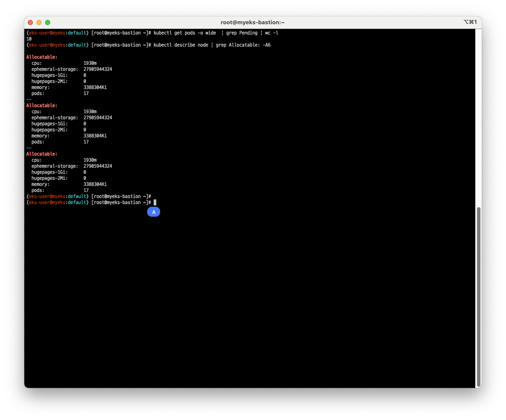
Task: Click 'pods:' label in the third Allocatable block
Action: [x=38, y=190]
